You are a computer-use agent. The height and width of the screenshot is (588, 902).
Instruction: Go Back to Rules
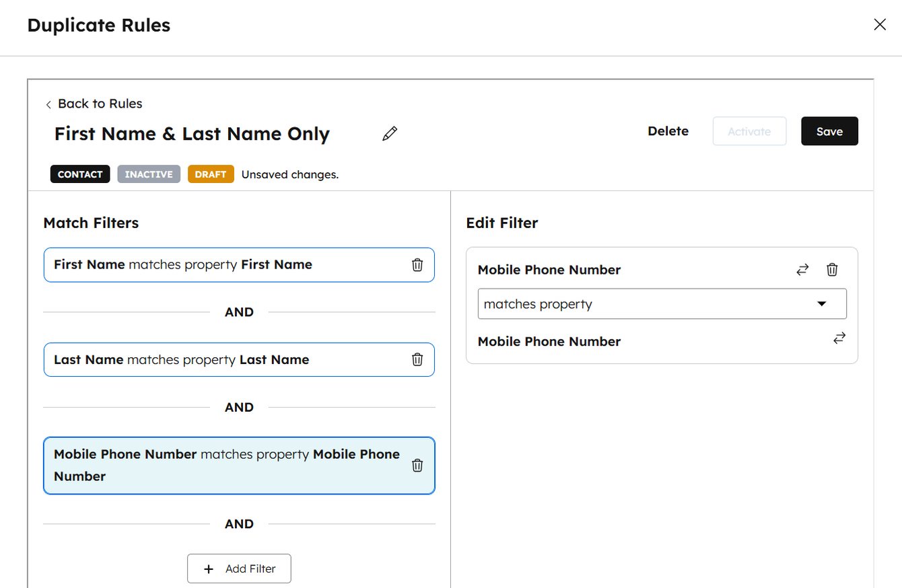(94, 104)
